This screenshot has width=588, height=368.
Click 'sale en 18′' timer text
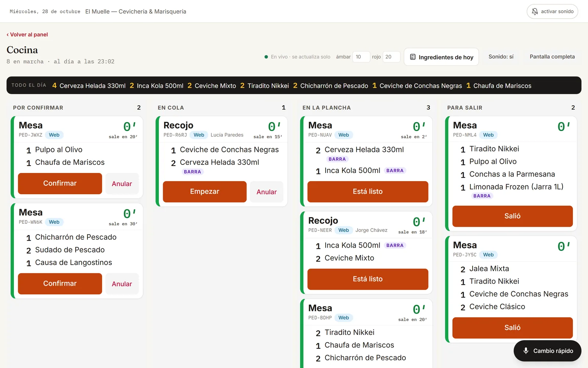click(x=413, y=232)
